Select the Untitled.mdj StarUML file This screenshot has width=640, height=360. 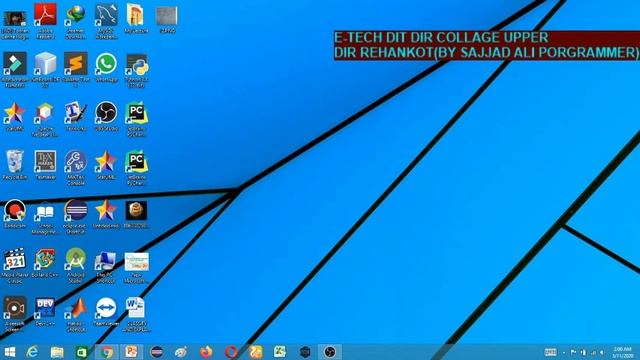(x=106, y=211)
